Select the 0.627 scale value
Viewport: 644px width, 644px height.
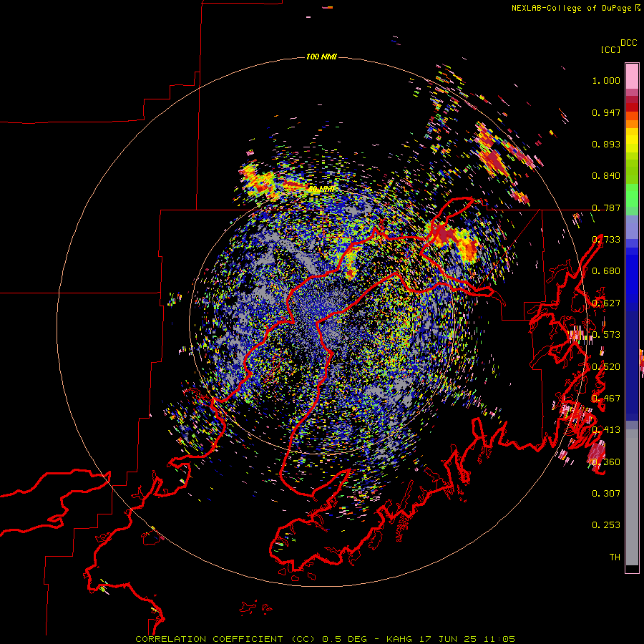(606, 303)
